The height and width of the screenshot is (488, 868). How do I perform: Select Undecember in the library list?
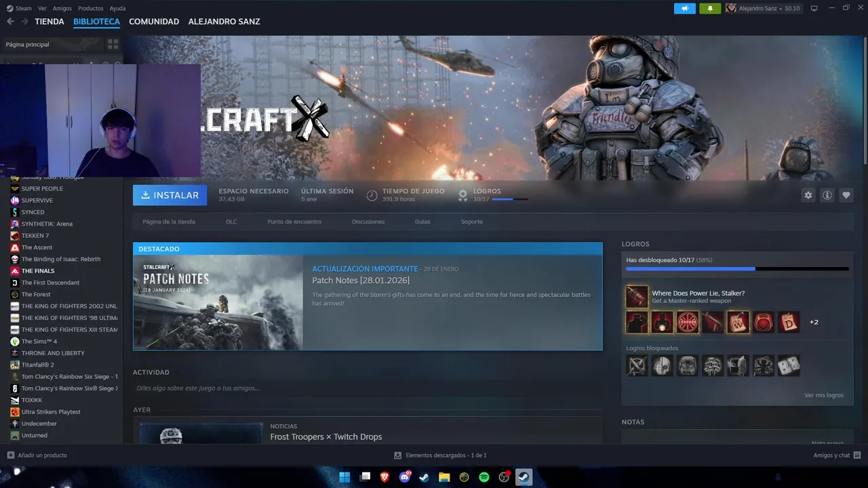point(39,424)
